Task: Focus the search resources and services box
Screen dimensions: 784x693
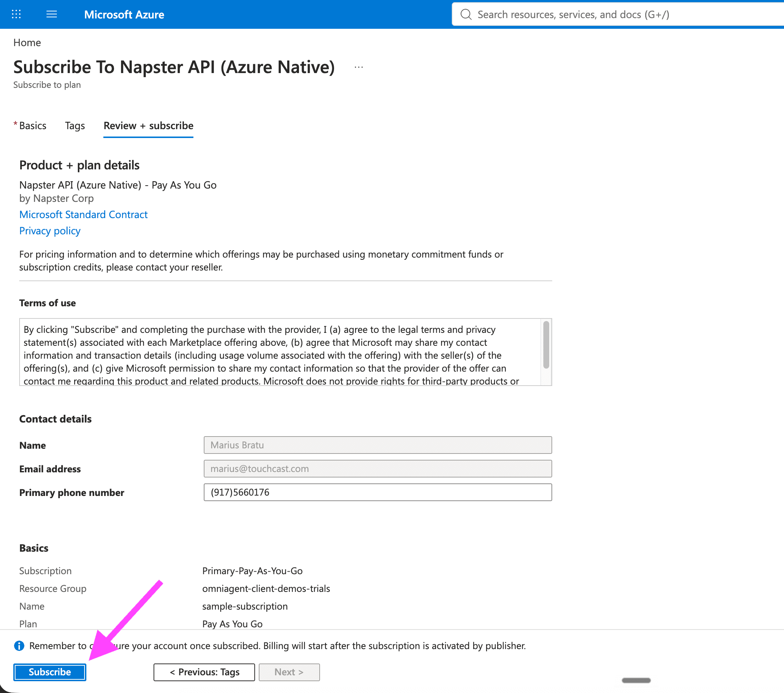Action: pos(618,14)
